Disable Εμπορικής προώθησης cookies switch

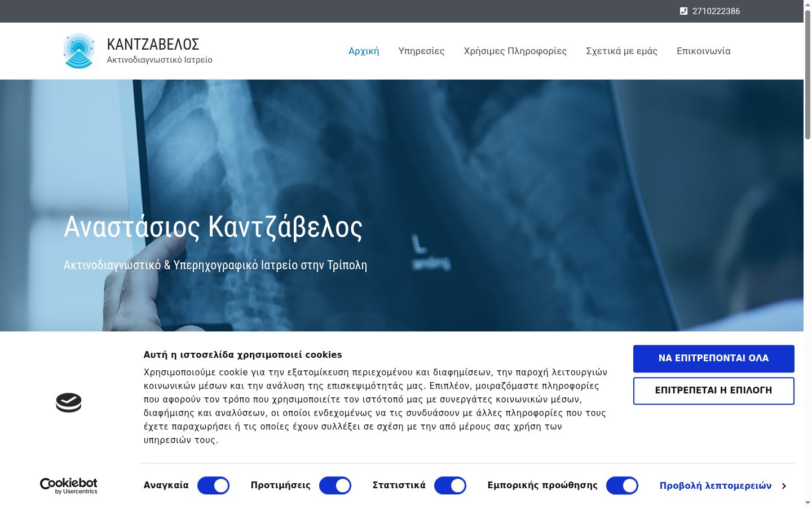tap(622, 485)
